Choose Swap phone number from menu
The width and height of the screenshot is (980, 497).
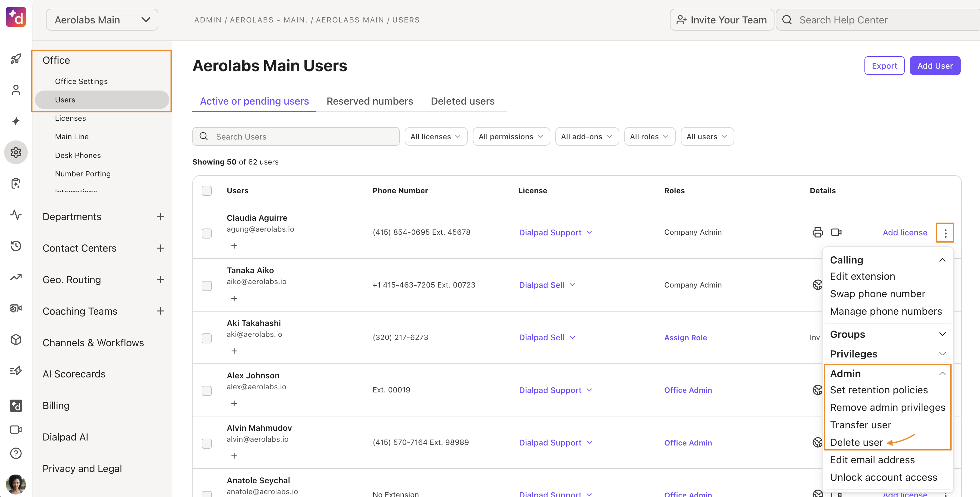(x=878, y=293)
